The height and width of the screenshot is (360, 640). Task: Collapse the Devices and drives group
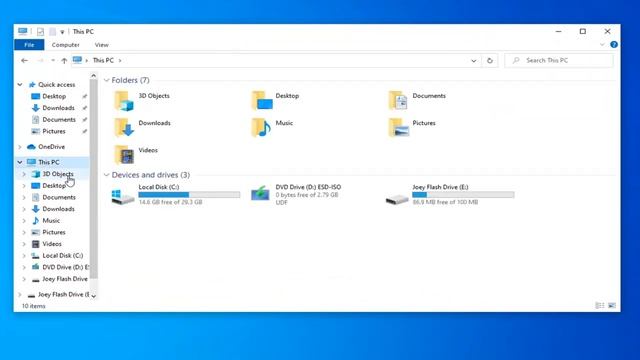click(x=107, y=175)
